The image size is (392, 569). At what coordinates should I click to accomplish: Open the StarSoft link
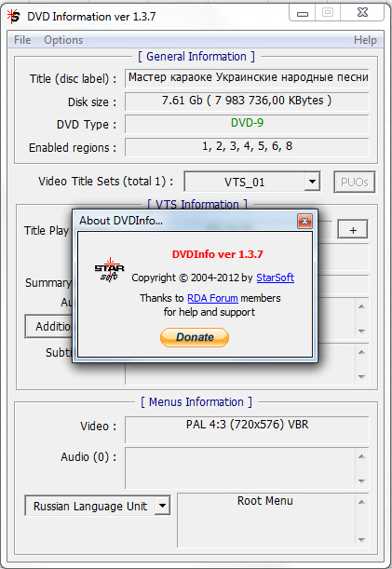275,278
